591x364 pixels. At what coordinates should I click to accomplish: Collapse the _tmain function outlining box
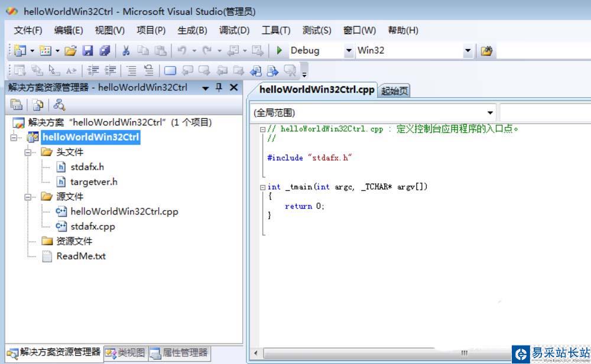click(263, 187)
